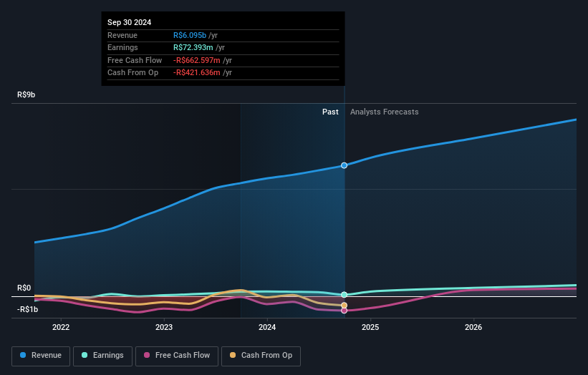Image resolution: width=588 pixels, height=375 pixels.
Task: Toggle the Revenue legend button
Action: [x=41, y=356]
